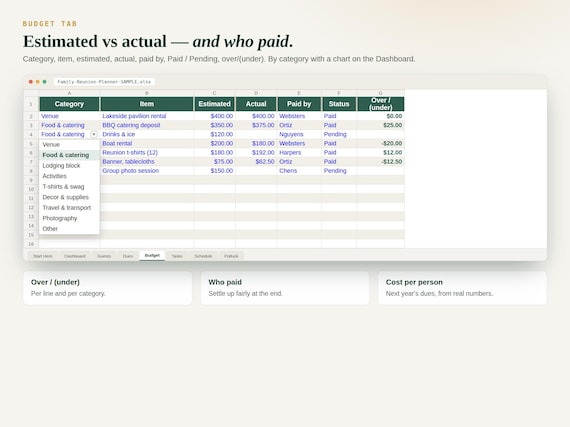
Task: Click the red close window dot
Action: click(31, 82)
